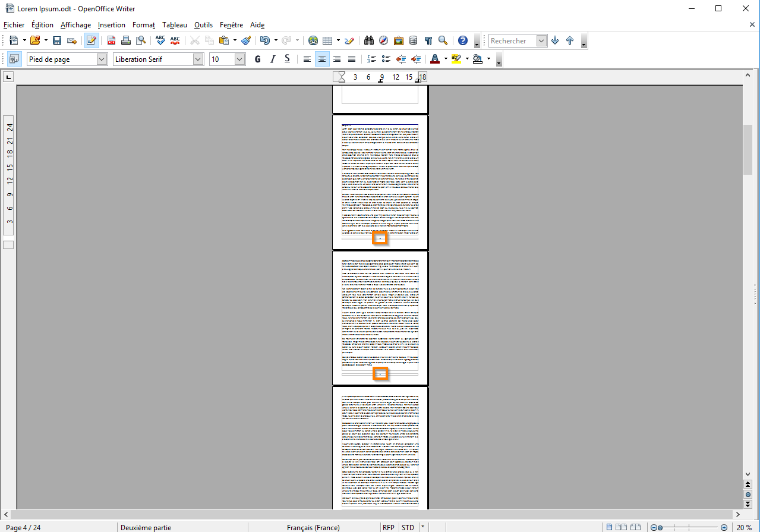760x532 pixels.
Task: Open the Insertion menu
Action: coord(112,25)
